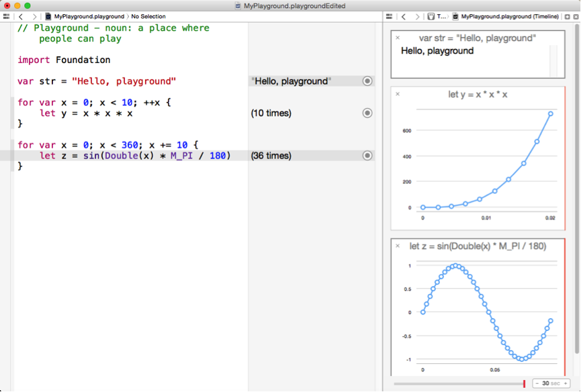Toggle value history for the (10 times) result
This screenshot has height=392, width=581.
367,113
